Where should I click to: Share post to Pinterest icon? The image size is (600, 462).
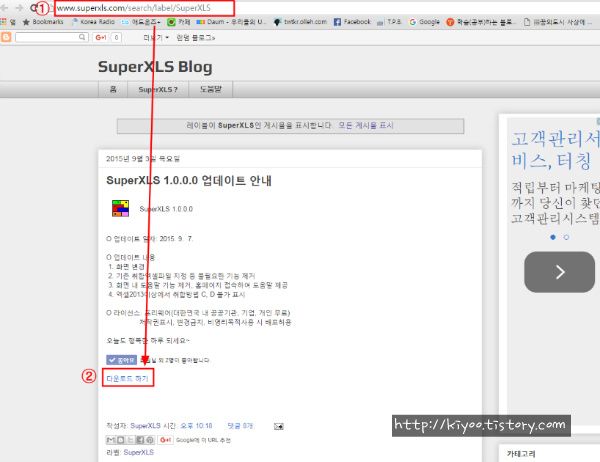pos(150,440)
